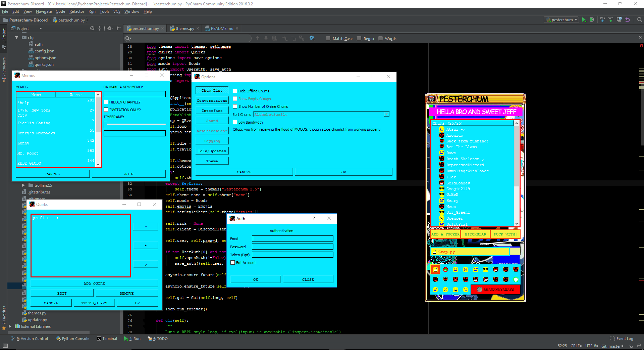Select the Theme tab in Options window
Image resolution: width=644 pixels, height=350 pixels.
(212, 161)
